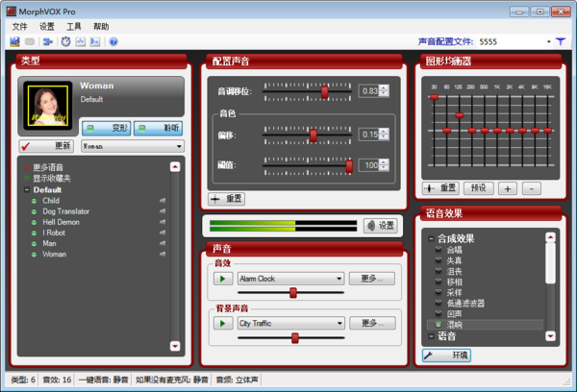Decrease the 偏移 value with down arrow
The height and width of the screenshot is (392, 577).
click(x=384, y=137)
